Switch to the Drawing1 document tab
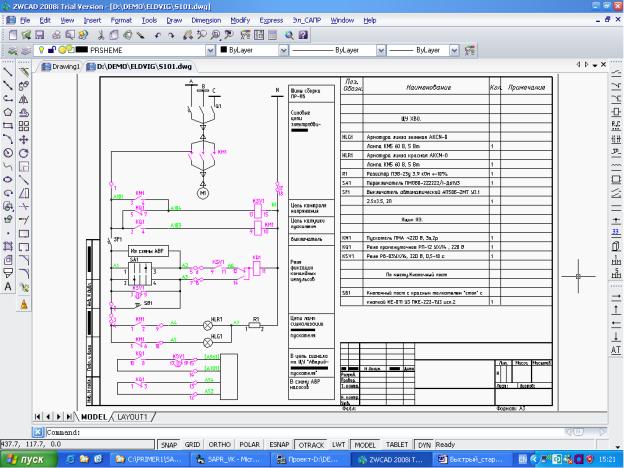Viewport: 624px width, 468px height. (x=63, y=67)
